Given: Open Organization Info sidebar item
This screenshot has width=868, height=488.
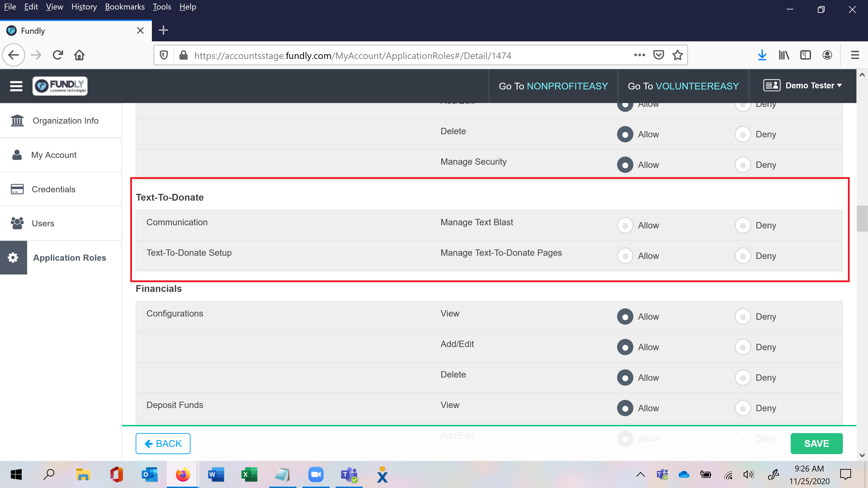Looking at the screenshot, I should coord(61,121).
